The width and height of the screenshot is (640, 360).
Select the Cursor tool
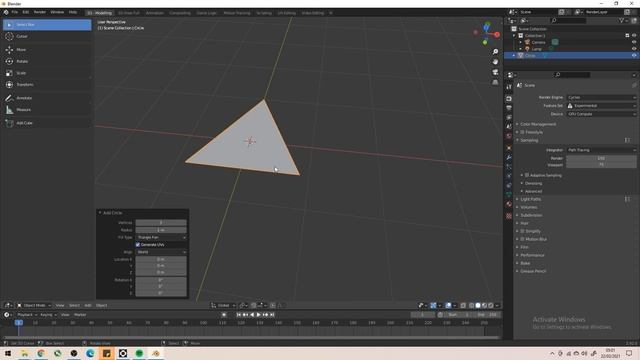47,37
